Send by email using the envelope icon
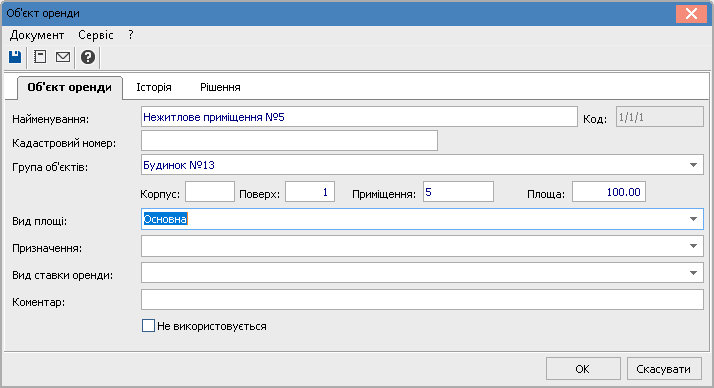 [x=63, y=57]
